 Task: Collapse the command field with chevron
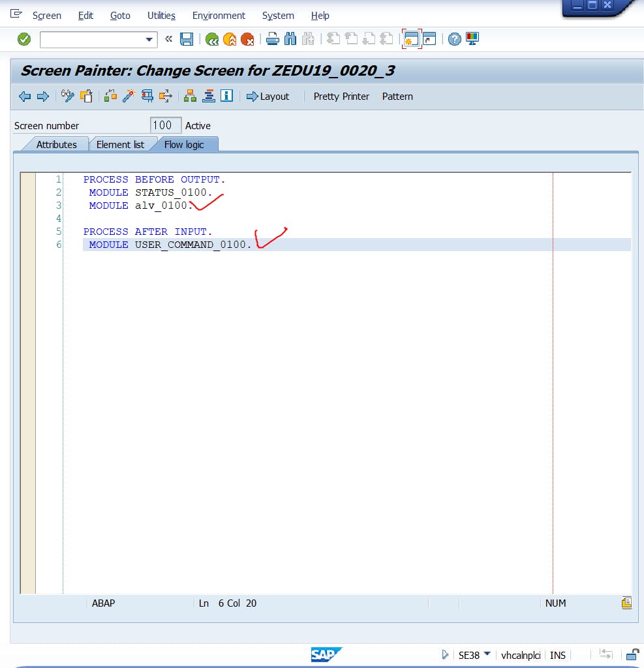pos(169,39)
